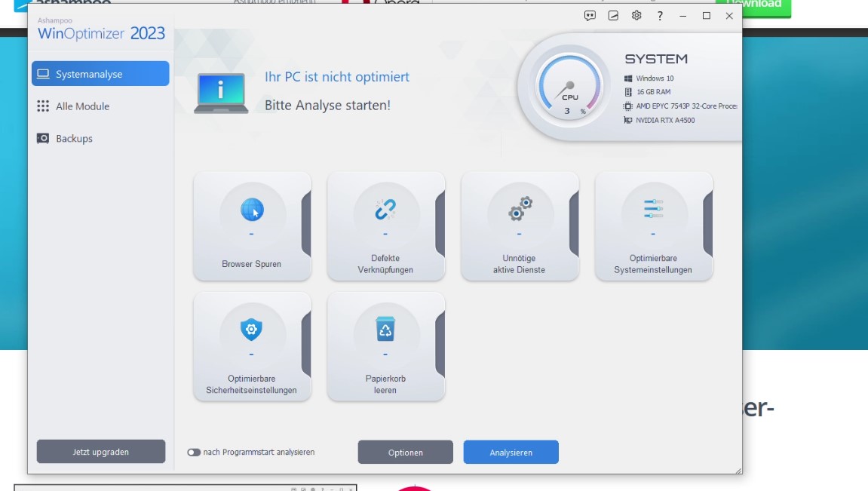868x491 pixels.
Task: Toggle nach Programmstart analysieren switch
Action: point(193,453)
